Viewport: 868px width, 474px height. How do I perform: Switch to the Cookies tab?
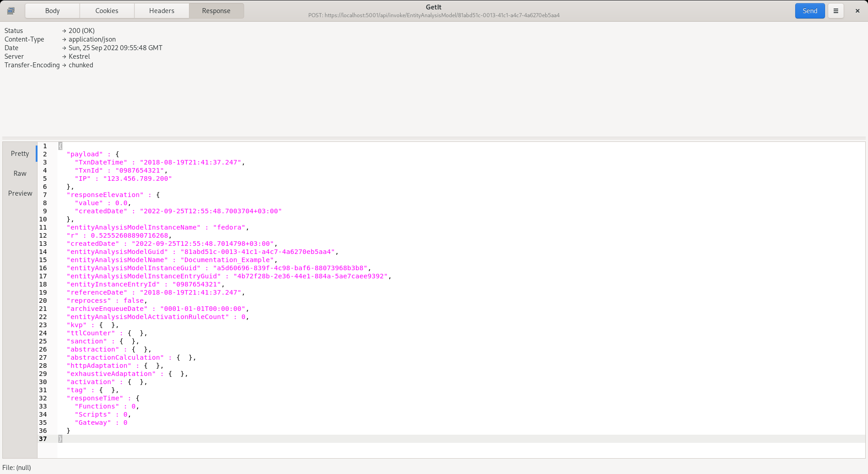107,11
